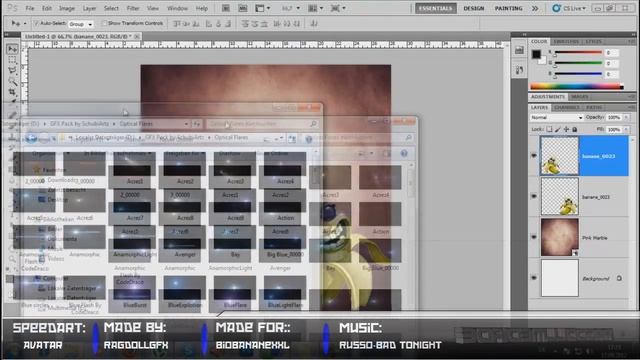Click the Photoshop Ps logo icon
The height and width of the screenshot is (360, 640).
[12, 8]
